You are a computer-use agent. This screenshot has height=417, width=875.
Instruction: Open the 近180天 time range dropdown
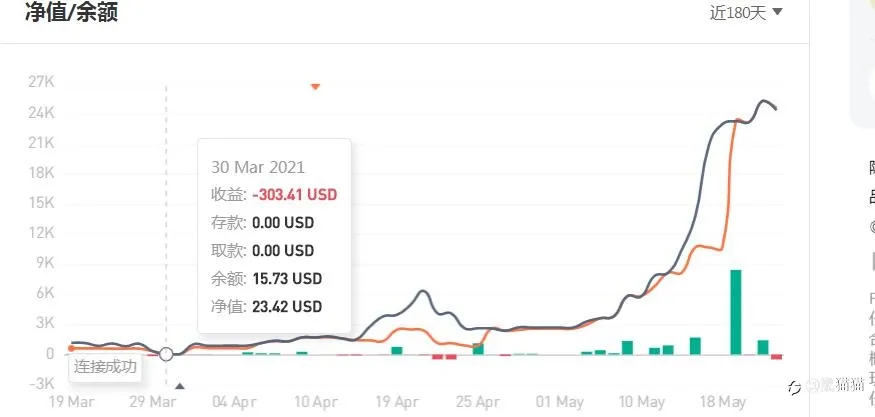tap(746, 13)
